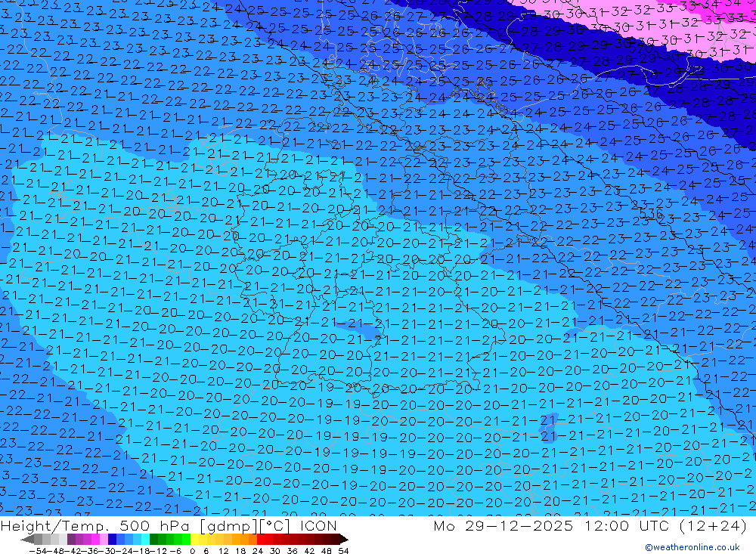Screen dimensions: 756x554
Task: Click the bright yellow legend swatch above 0
Action: tap(194, 540)
